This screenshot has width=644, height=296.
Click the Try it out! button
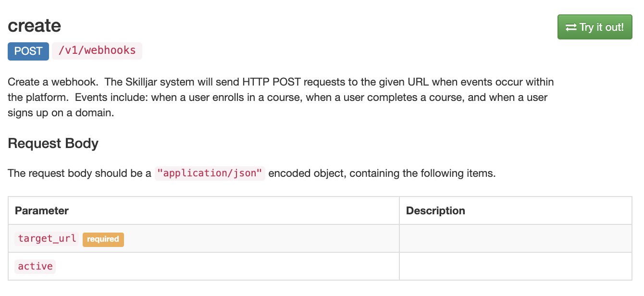(x=594, y=27)
